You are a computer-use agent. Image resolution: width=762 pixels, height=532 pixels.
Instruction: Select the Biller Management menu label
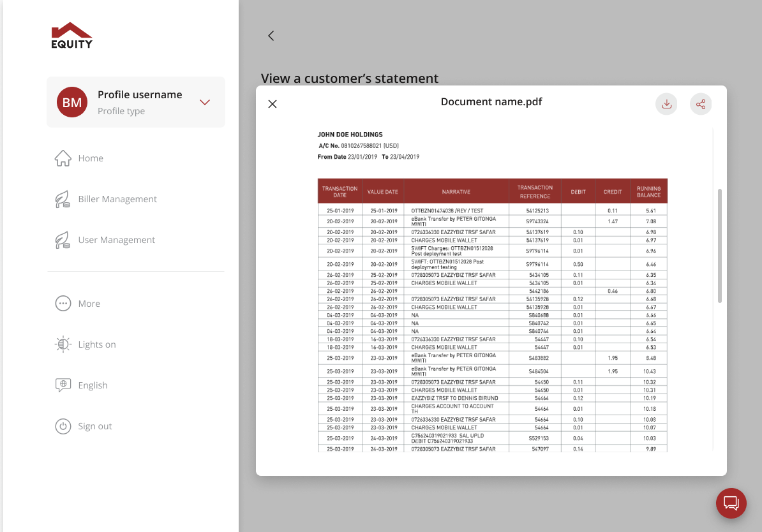[x=117, y=199]
